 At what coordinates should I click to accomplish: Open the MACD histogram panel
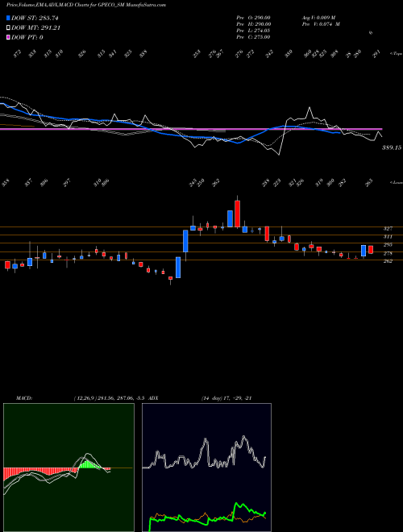69,468
